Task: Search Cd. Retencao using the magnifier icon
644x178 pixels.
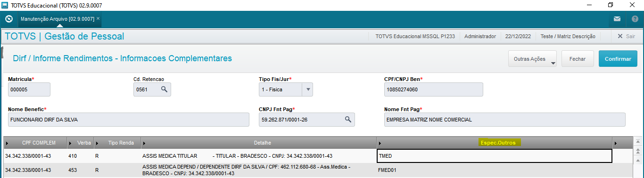Action: coord(164,89)
